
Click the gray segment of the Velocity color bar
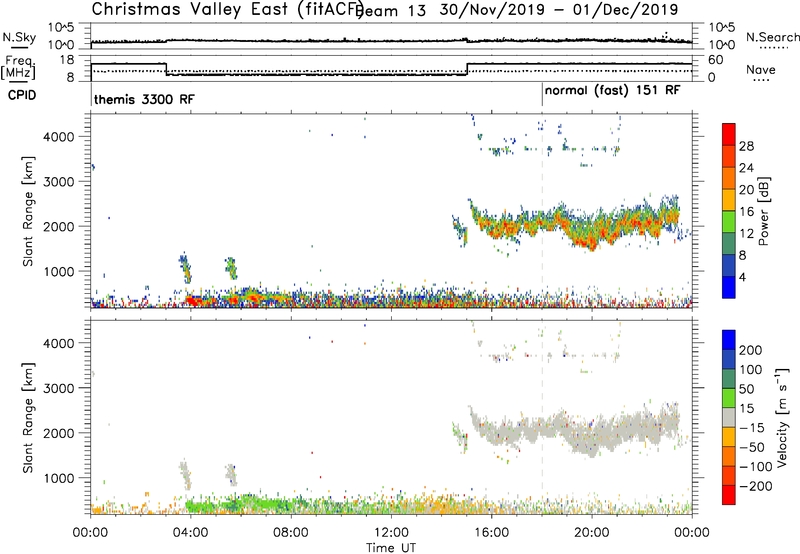click(x=729, y=417)
